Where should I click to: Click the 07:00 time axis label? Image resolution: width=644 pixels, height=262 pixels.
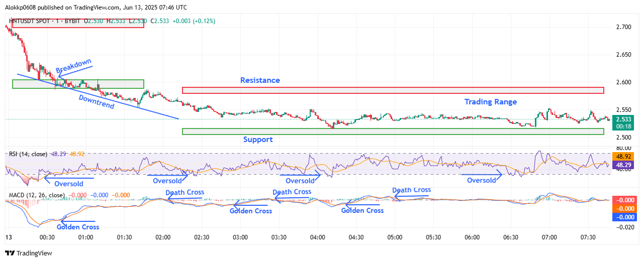pos(549,237)
